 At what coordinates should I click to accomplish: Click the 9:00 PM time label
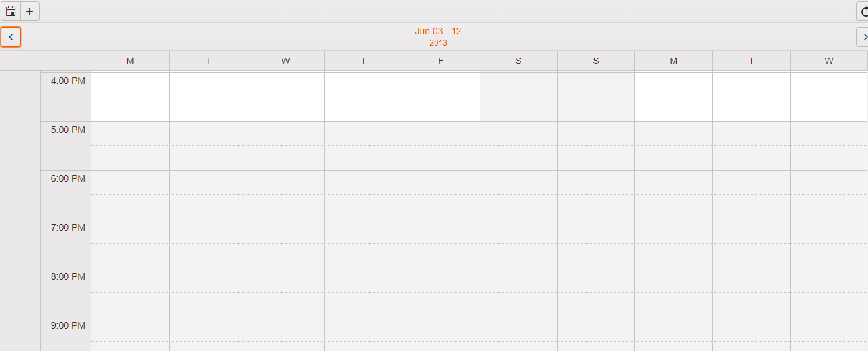[x=68, y=325]
